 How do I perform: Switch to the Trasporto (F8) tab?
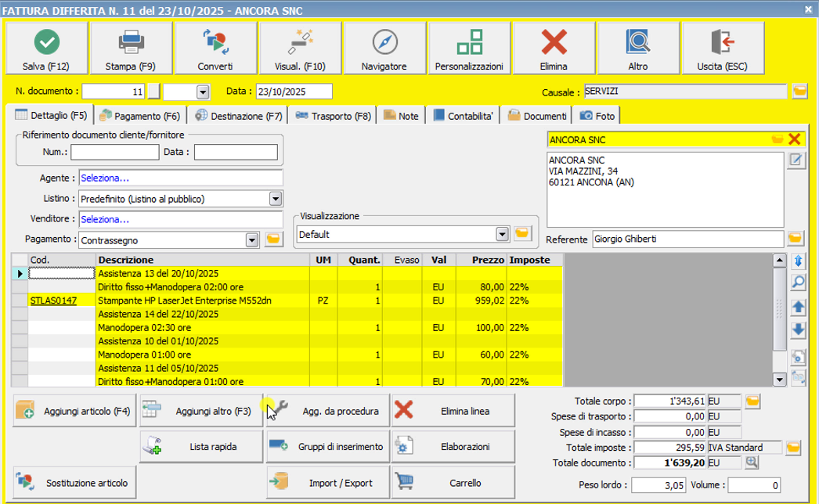[332, 116]
